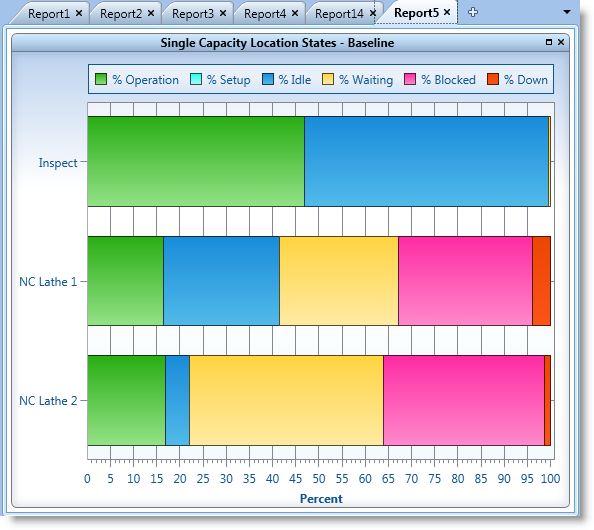594x530 pixels.
Task: Switch to the Report3 tab
Action: [x=193, y=14]
